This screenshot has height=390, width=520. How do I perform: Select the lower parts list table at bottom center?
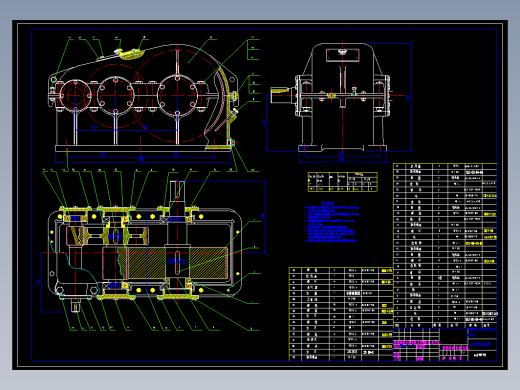(341, 314)
